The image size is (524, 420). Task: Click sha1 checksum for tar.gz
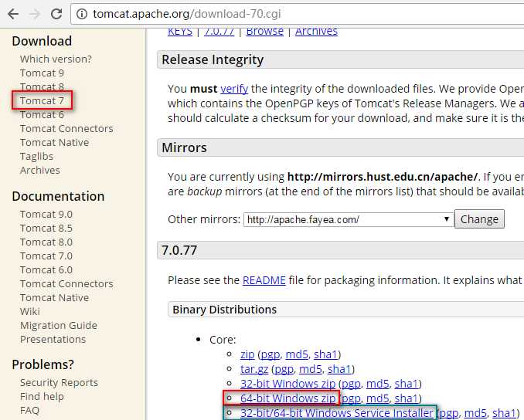click(339, 369)
